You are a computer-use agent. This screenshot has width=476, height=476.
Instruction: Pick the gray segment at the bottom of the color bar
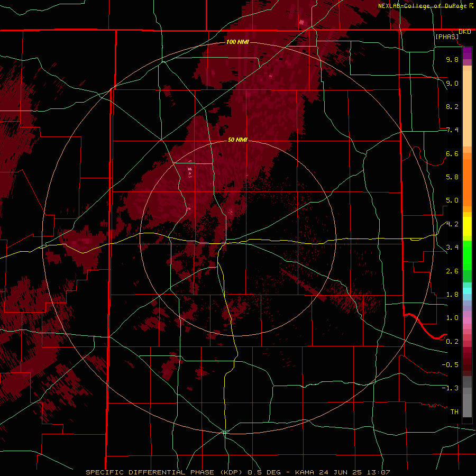[467, 405]
